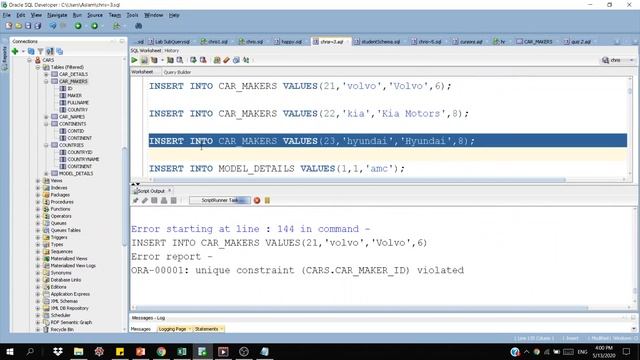Click the filter funnel icon in Connections panel
Viewport: 640px width, 360px height.
click(40, 51)
